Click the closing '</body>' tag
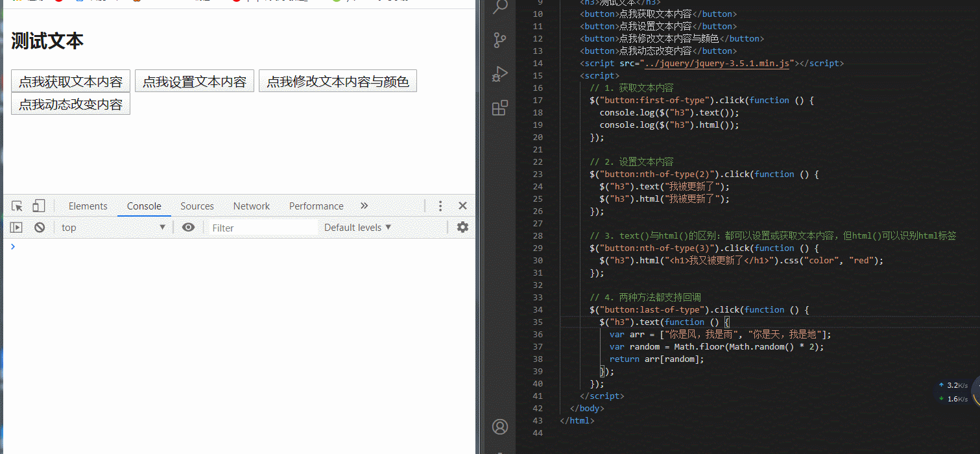980x454 pixels. point(587,409)
